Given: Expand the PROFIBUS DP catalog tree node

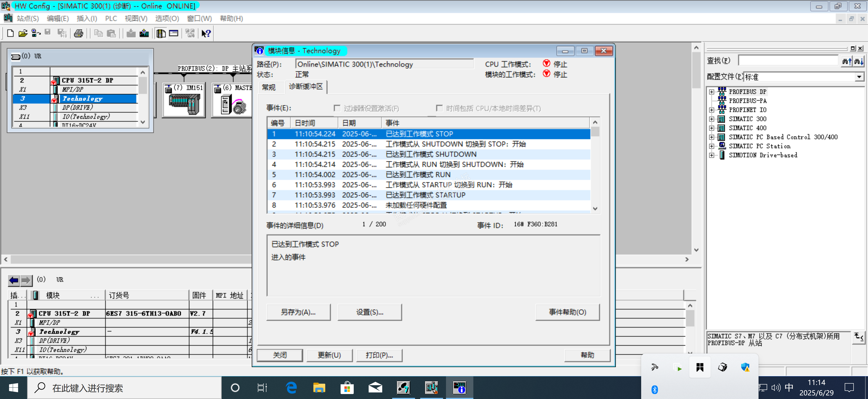Looking at the screenshot, I should (x=711, y=92).
